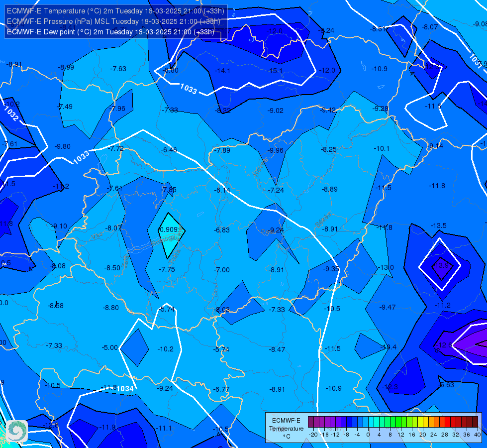Click the -7.24 temperature value
The height and width of the screenshot is (448, 487).
tap(276, 190)
